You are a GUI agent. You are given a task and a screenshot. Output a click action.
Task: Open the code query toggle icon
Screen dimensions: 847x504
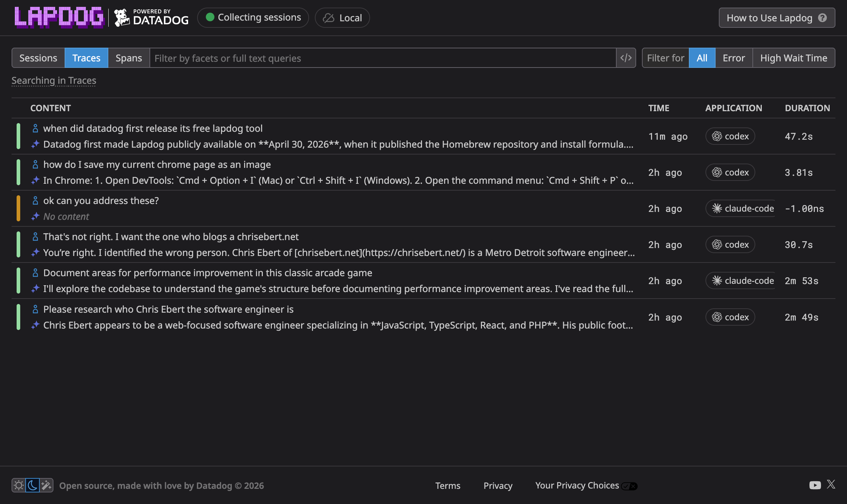626,58
